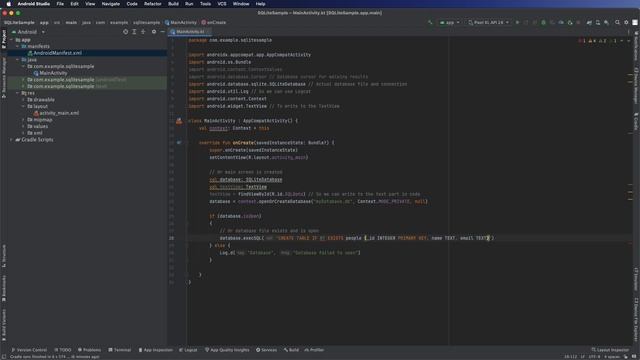This screenshot has height=360, width=640.
Task: Click the execSQL code line in editor
Action: coord(356,238)
